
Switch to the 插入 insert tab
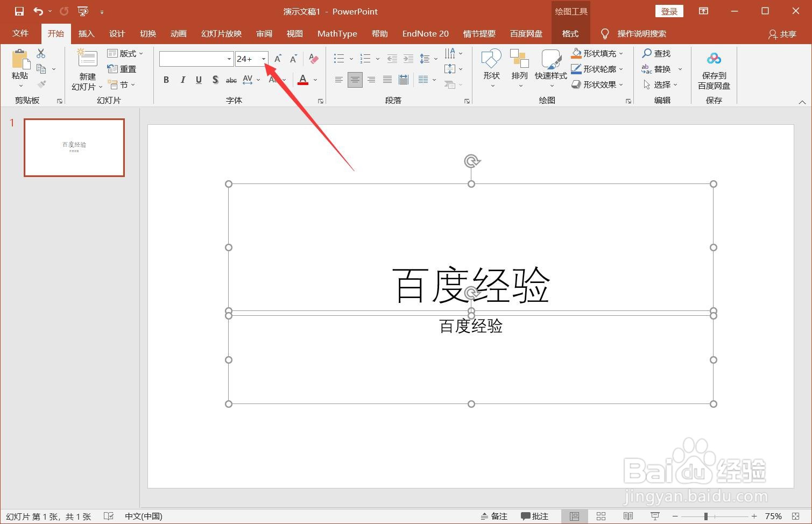tap(86, 33)
